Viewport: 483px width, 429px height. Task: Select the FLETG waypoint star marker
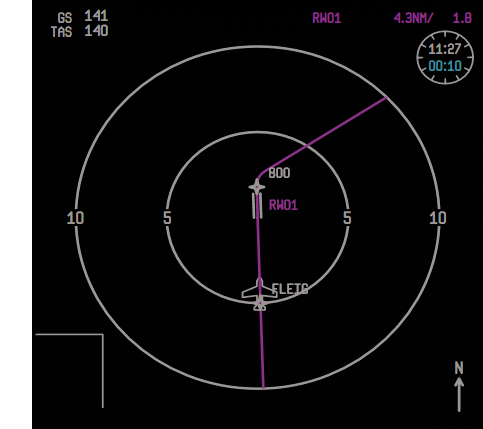(260, 304)
